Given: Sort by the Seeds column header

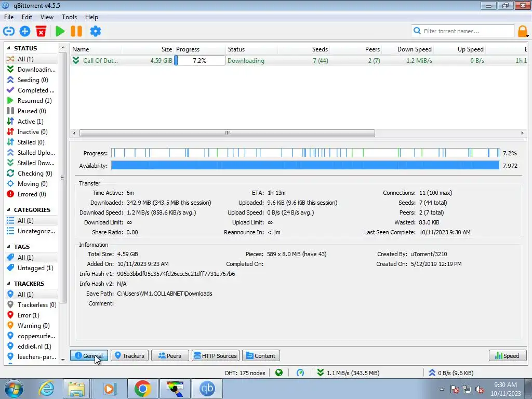Looking at the screenshot, I should [303, 49].
